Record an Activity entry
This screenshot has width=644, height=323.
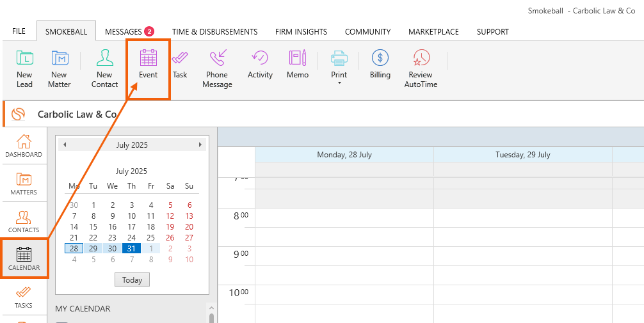(x=260, y=64)
